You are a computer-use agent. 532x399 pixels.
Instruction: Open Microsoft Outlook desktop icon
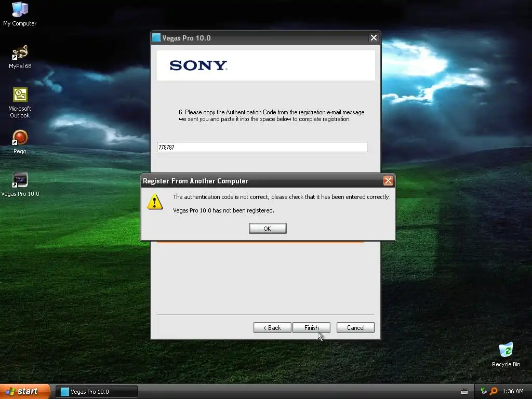coord(20,102)
